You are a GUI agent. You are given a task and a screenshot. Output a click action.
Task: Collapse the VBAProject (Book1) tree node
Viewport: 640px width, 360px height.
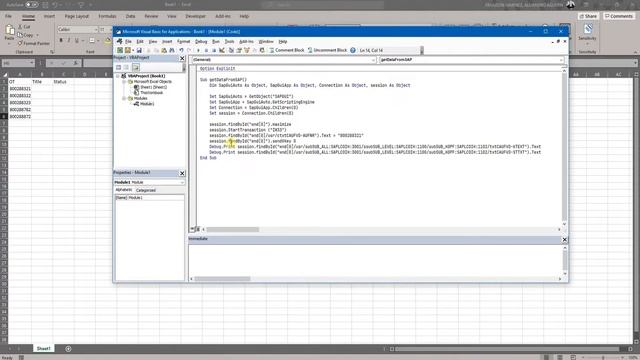(118, 76)
